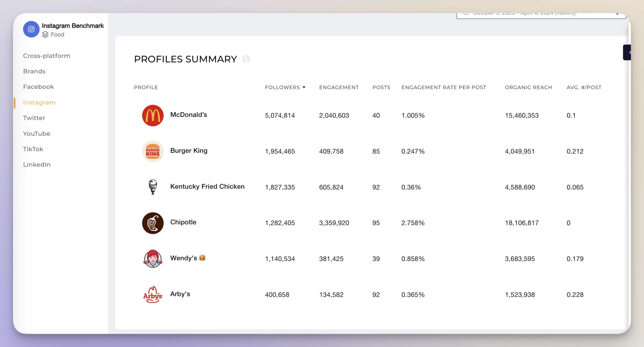Click the McDonald's logo
The width and height of the screenshot is (644, 347).
[153, 116]
